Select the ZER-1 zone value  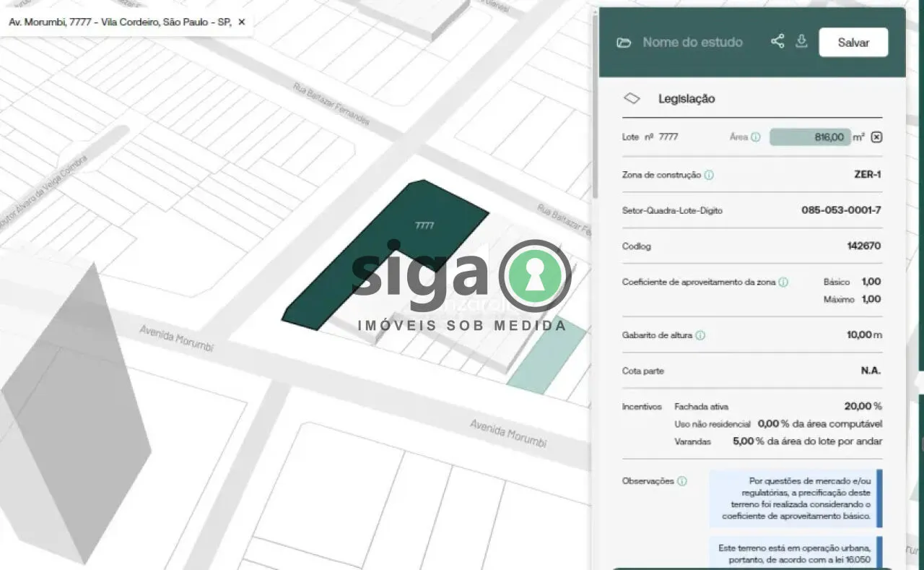click(x=868, y=175)
